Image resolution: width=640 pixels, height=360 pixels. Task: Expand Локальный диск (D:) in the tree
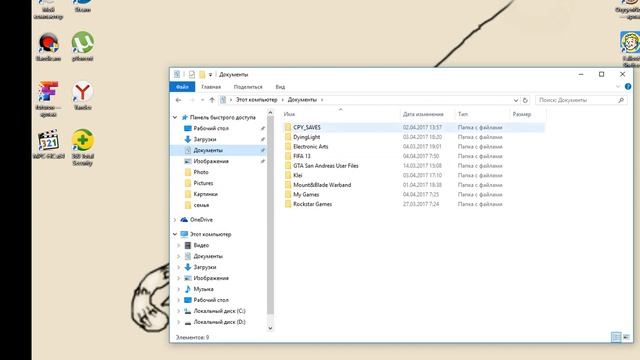[x=178, y=322]
